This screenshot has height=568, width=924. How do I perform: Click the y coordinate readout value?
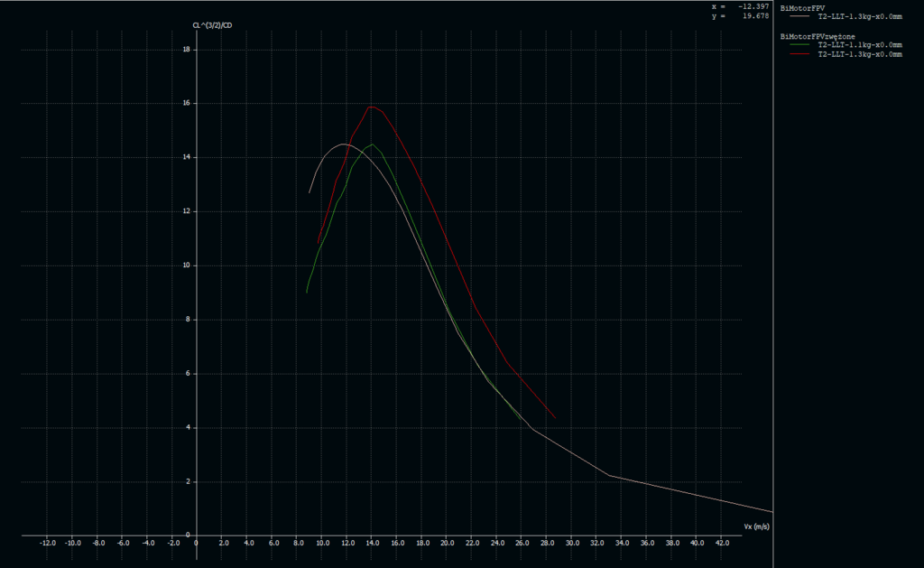(x=753, y=15)
